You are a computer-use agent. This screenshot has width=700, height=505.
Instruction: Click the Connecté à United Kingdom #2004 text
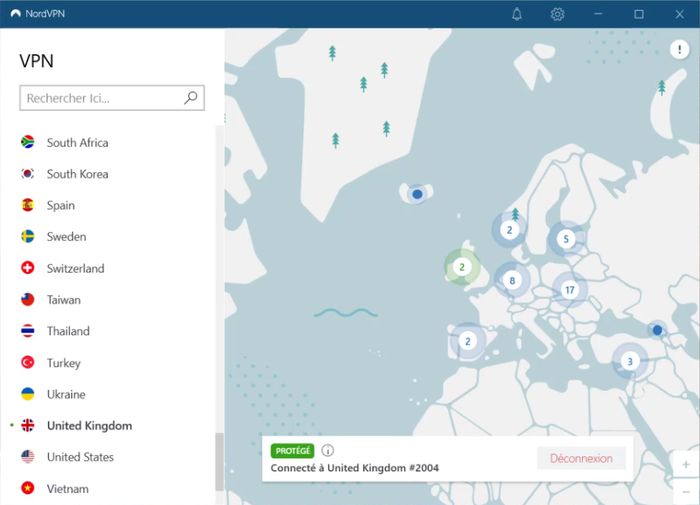coord(354,468)
